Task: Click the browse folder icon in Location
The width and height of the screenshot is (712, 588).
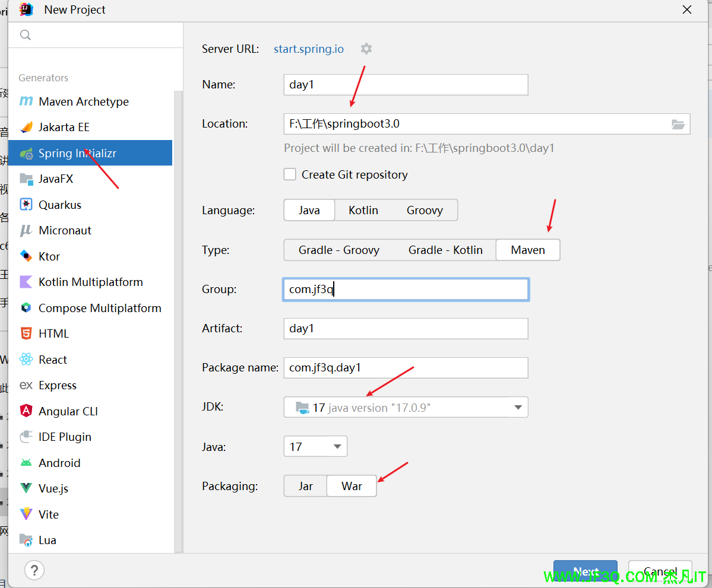Action: pos(678,124)
